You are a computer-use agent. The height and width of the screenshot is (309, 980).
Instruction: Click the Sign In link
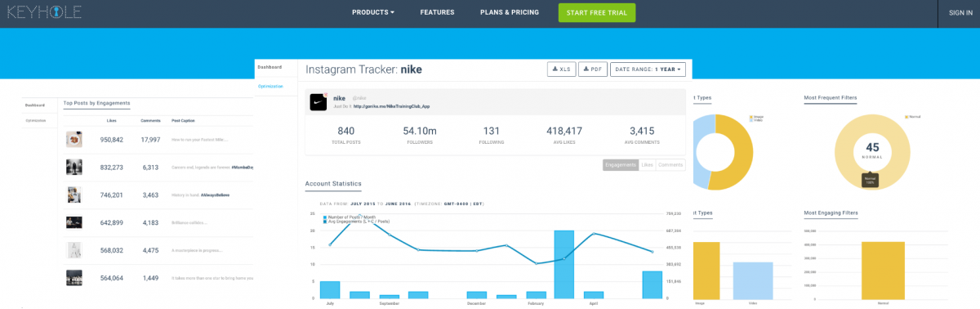click(960, 12)
